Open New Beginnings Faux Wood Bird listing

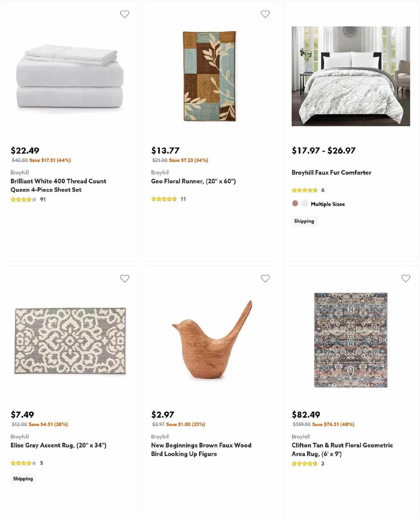point(201,449)
